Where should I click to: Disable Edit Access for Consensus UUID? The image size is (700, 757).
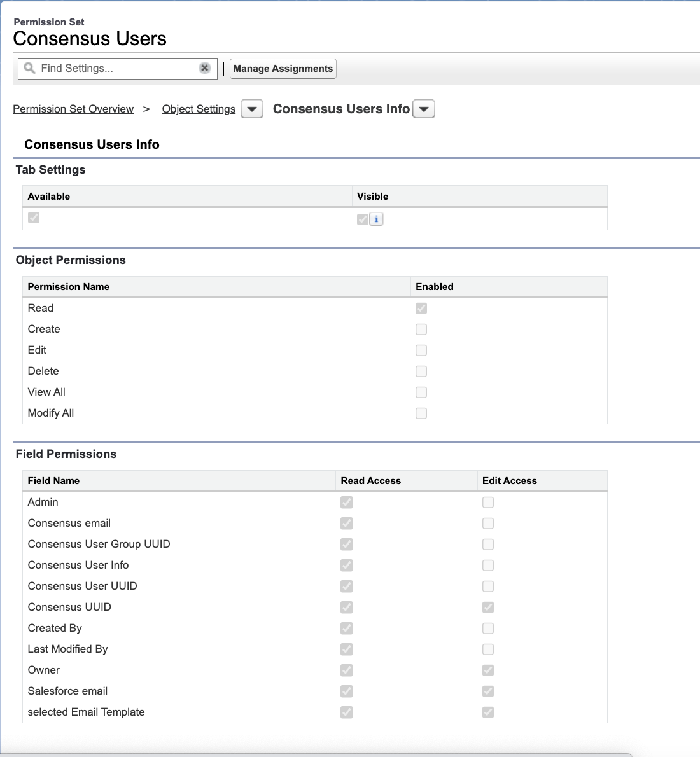pyautogui.click(x=488, y=608)
